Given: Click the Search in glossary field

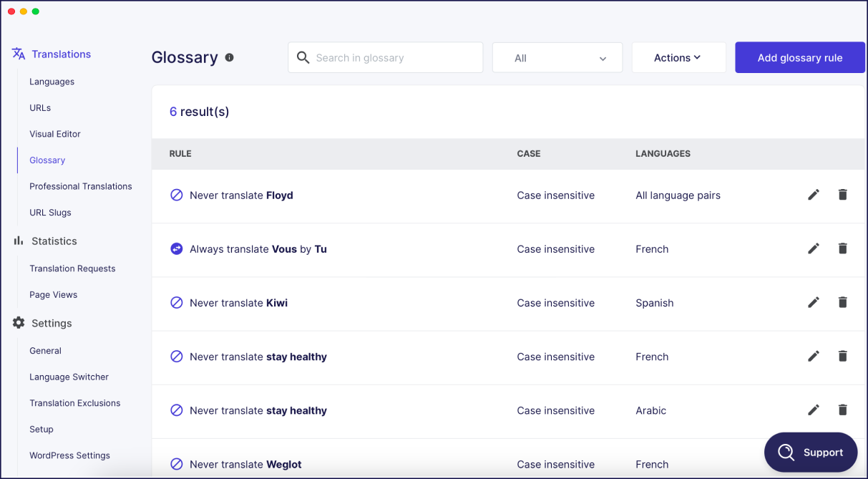Looking at the screenshot, I should click(386, 58).
